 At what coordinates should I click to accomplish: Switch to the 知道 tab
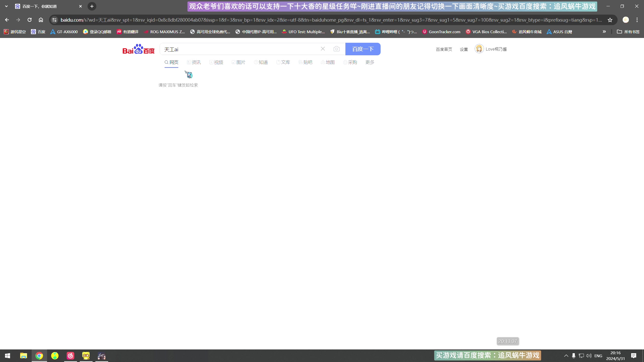click(261, 62)
